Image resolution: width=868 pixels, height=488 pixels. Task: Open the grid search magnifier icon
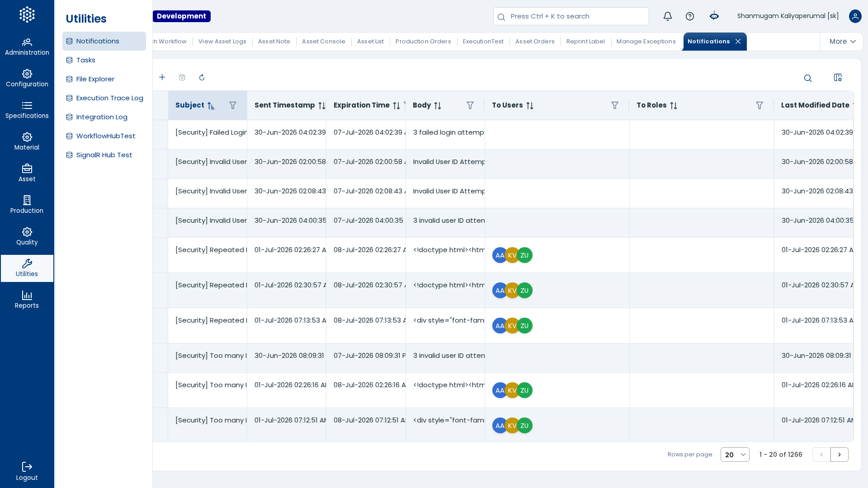(x=808, y=78)
